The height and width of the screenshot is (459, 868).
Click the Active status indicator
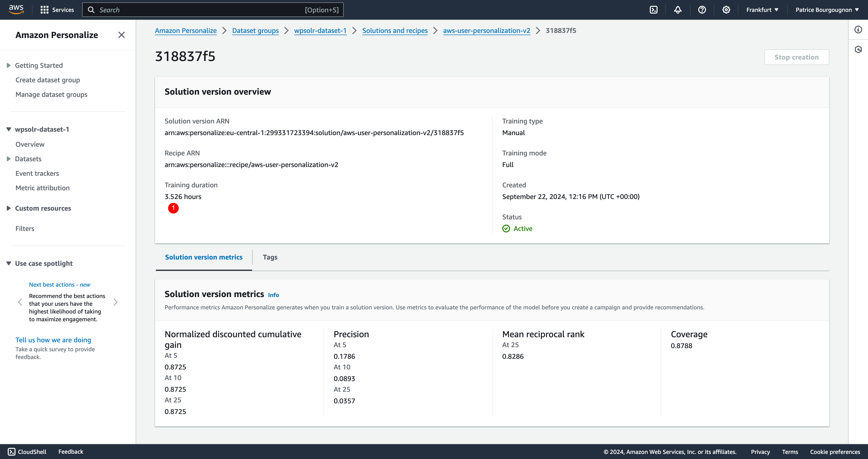click(x=517, y=229)
